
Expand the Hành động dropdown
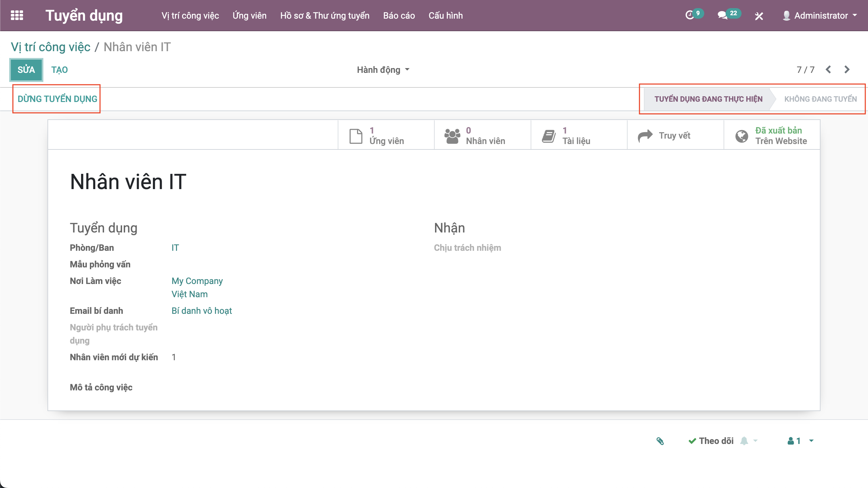pyautogui.click(x=383, y=70)
